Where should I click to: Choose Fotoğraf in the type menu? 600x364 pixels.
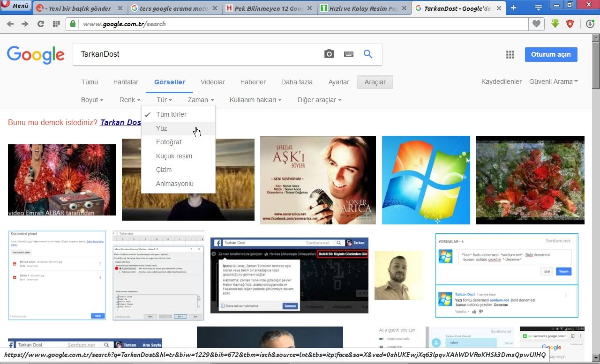(178, 142)
